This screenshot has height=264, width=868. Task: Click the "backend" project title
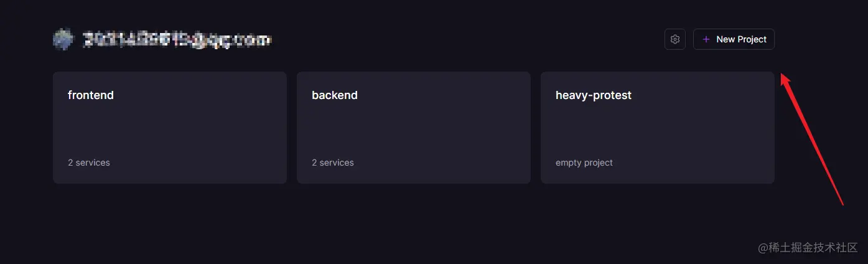335,95
